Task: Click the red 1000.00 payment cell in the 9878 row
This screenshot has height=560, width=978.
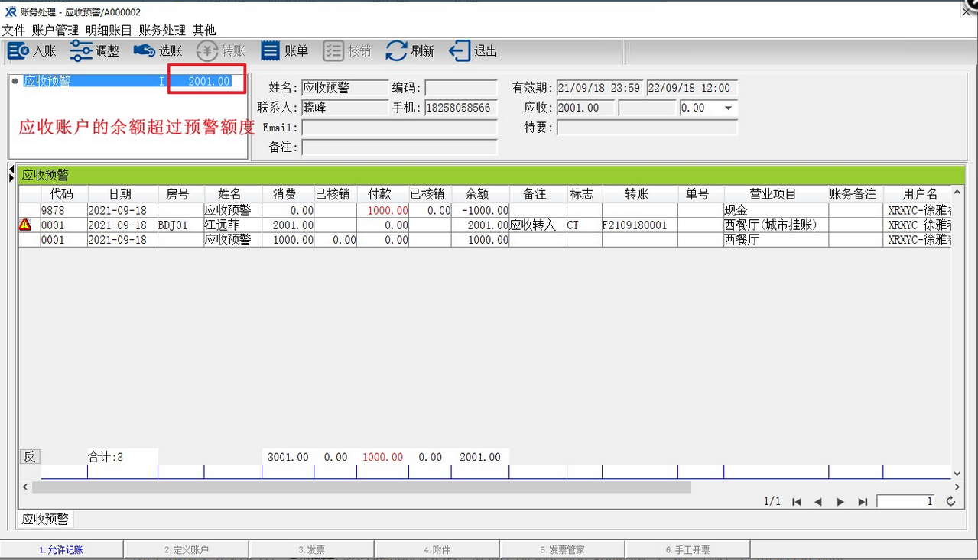Action: [x=382, y=210]
